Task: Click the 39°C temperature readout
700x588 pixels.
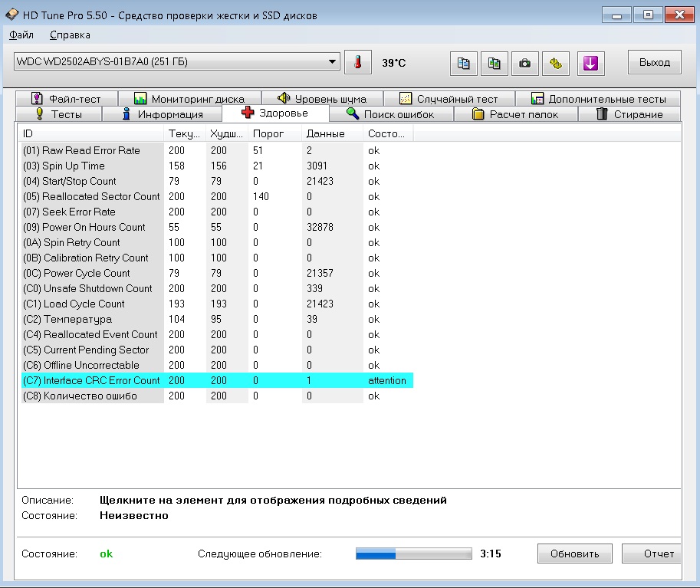Action: pyautogui.click(x=394, y=63)
